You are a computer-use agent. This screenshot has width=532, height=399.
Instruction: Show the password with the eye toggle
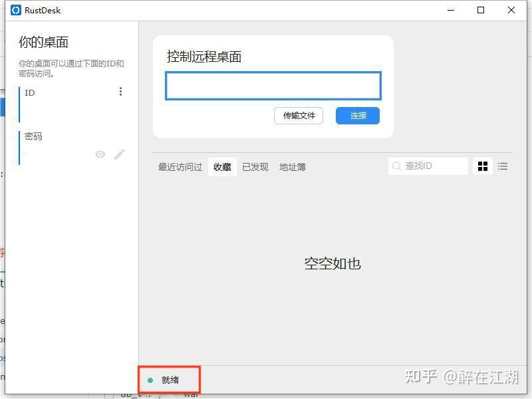pos(100,154)
